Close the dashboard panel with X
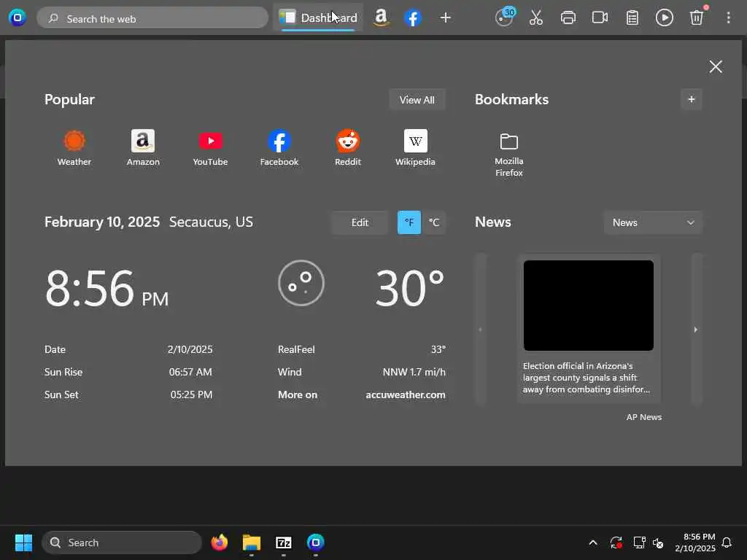Viewport: 747px width, 560px height. click(716, 66)
